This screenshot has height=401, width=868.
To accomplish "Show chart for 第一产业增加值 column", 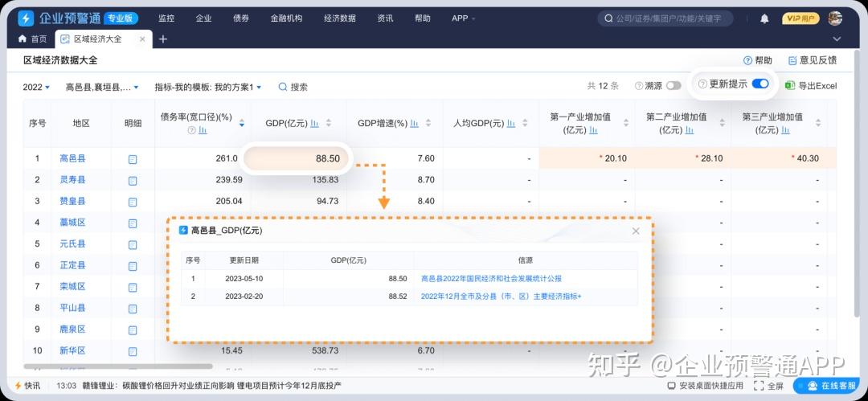I will (x=593, y=130).
